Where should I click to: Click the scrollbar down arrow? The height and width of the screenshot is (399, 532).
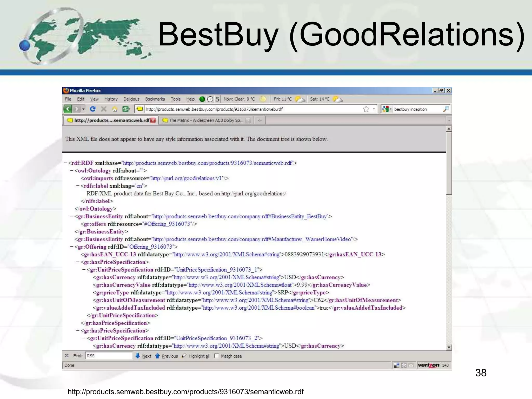click(449, 347)
